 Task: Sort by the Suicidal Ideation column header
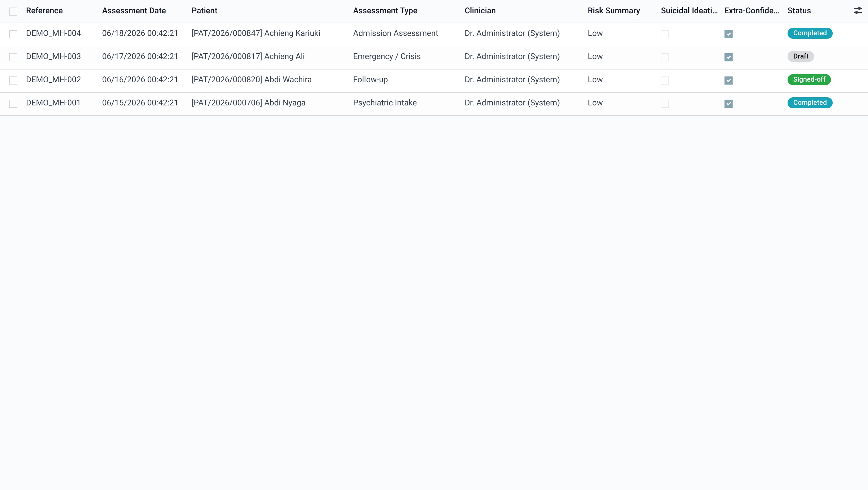689,11
